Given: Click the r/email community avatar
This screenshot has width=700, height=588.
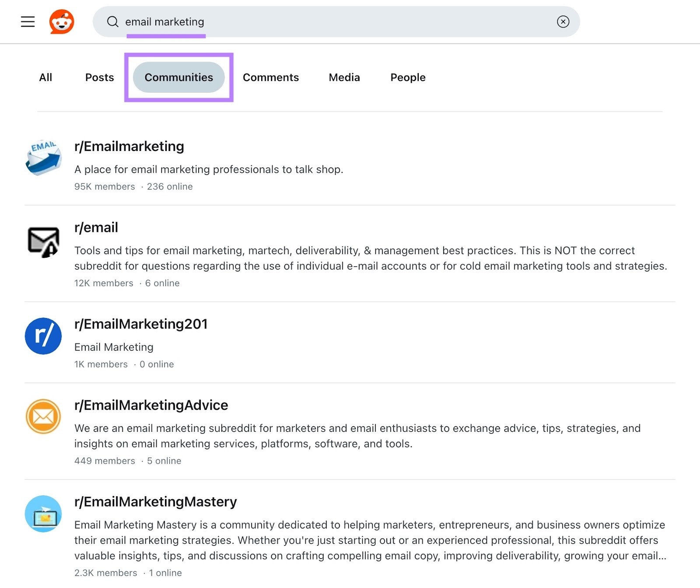Looking at the screenshot, I should [42, 241].
